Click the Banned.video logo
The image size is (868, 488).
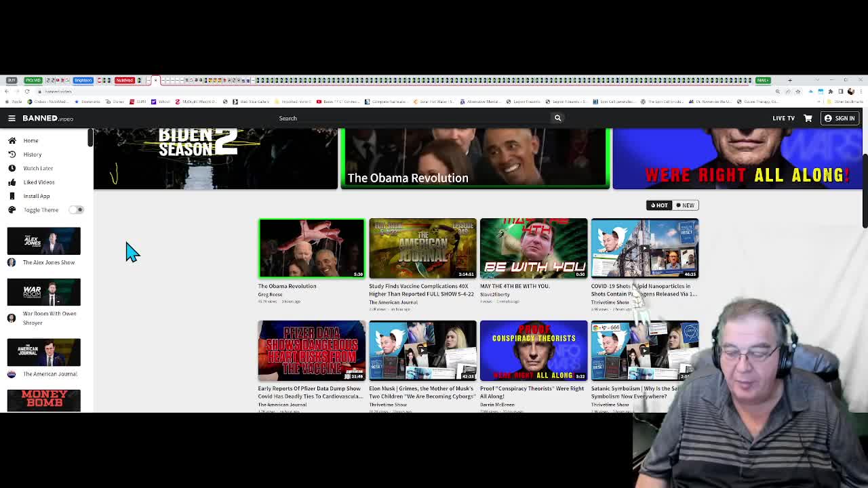point(47,118)
